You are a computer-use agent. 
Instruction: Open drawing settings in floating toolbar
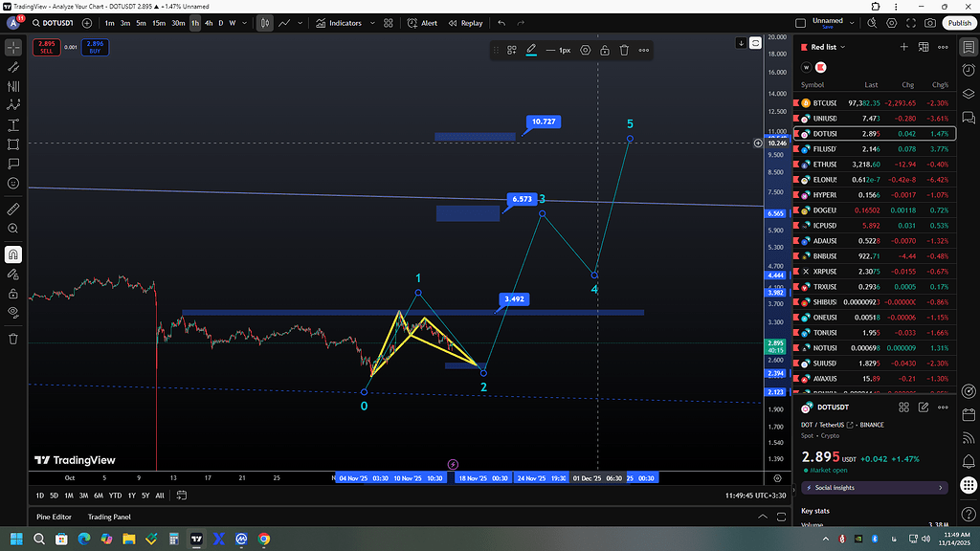[x=586, y=50]
